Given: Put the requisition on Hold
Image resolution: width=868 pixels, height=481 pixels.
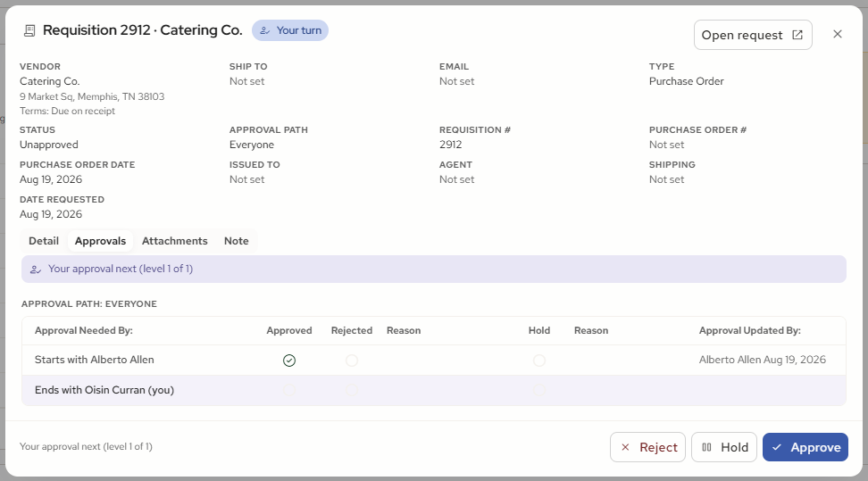Looking at the screenshot, I should tap(724, 447).
